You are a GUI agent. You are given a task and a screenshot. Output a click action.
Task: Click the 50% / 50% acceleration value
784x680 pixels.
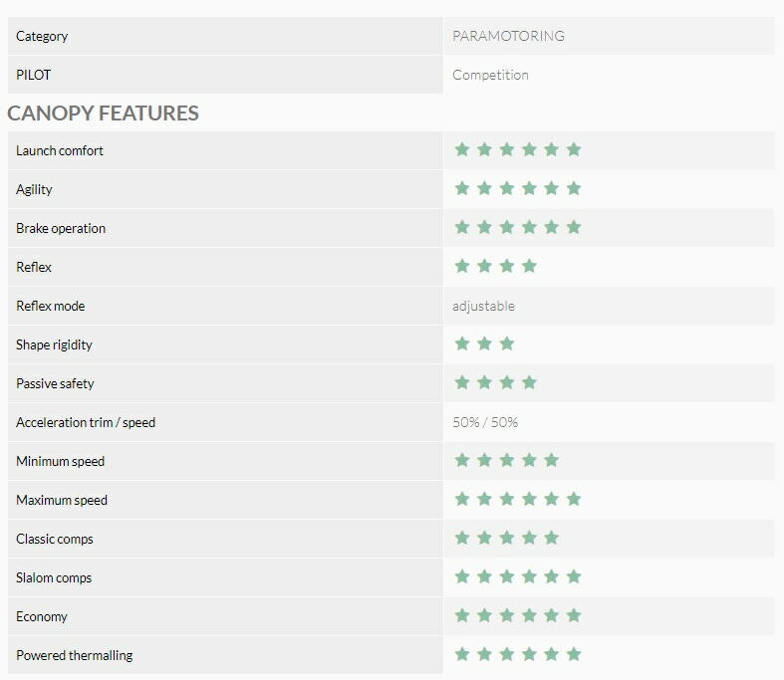coord(485,423)
